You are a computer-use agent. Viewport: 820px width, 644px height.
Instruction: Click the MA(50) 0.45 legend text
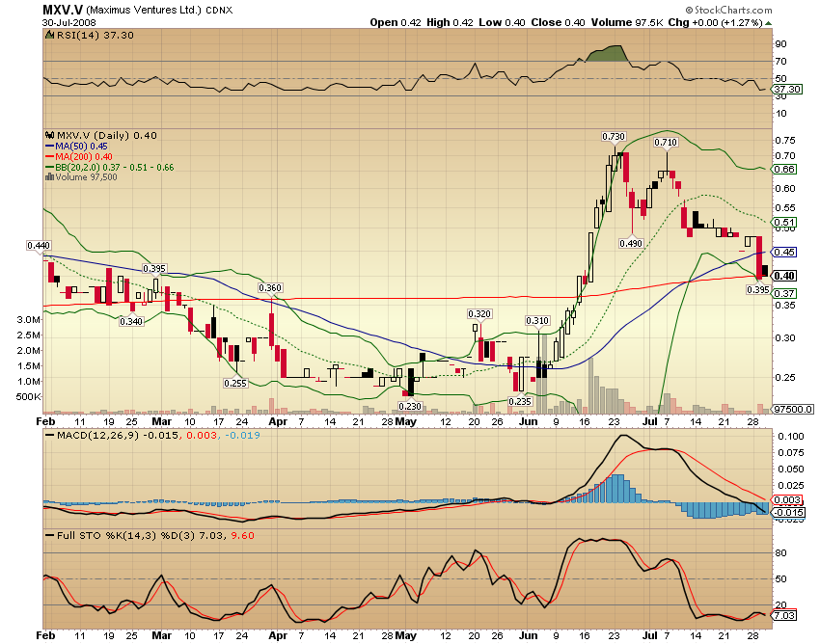82,147
